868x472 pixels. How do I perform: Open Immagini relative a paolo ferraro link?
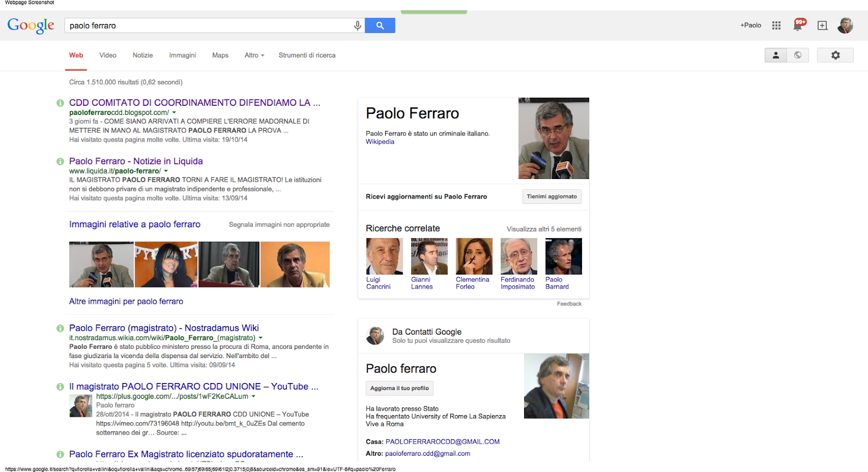tap(135, 224)
